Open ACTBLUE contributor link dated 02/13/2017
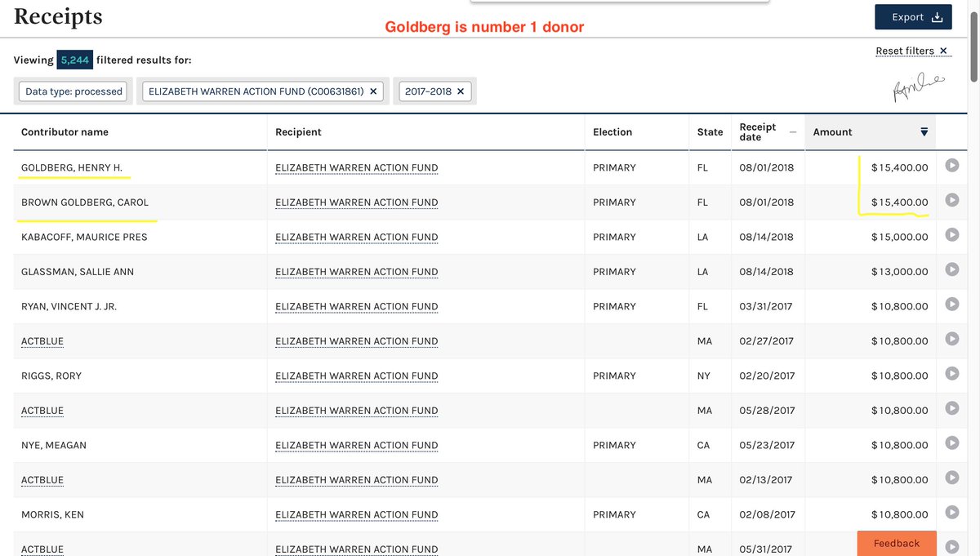 click(x=42, y=480)
